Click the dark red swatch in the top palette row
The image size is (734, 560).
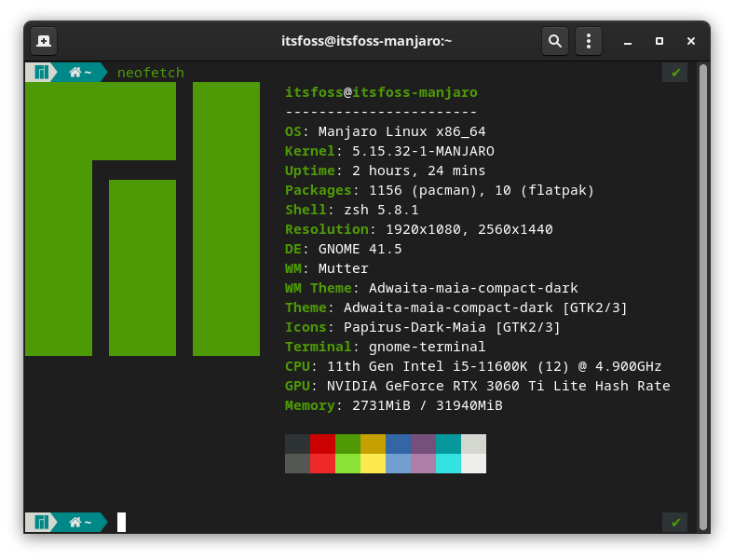point(322,444)
